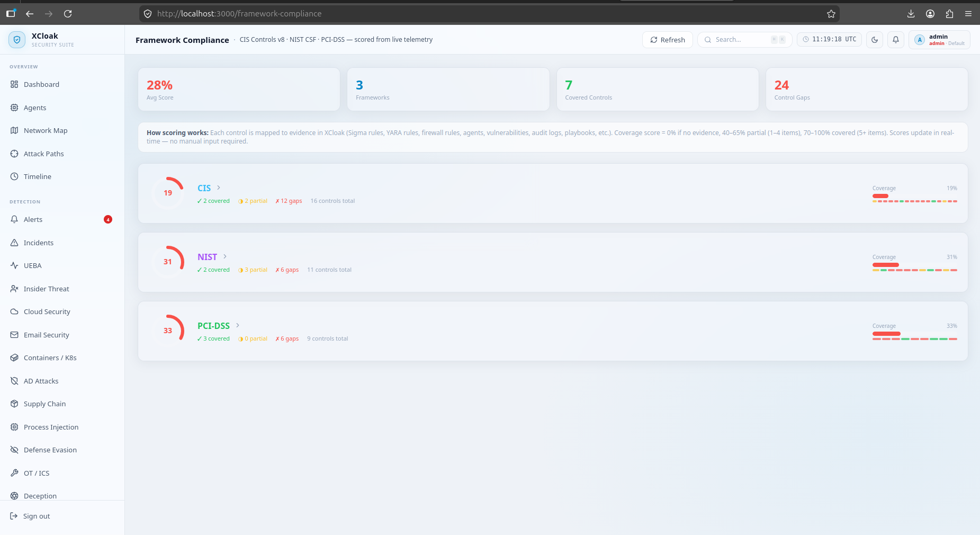Click the 24 Control Gaps card
980x535 pixels.
click(x=867, y=89)
